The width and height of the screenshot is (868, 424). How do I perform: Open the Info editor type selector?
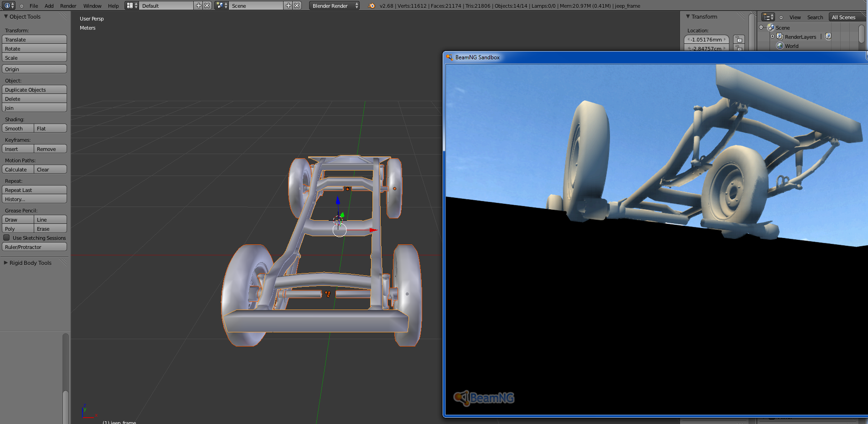point(9,5)
